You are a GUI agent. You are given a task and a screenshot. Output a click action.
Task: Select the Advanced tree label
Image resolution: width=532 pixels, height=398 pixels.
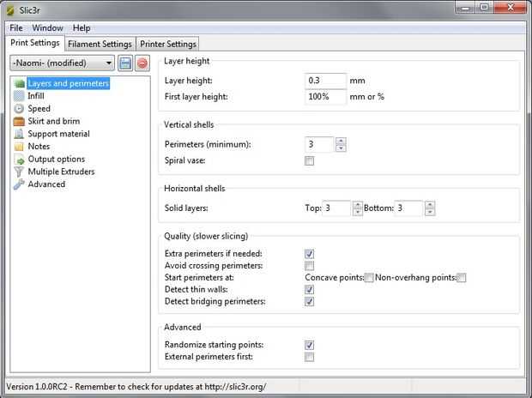(46, 184)
